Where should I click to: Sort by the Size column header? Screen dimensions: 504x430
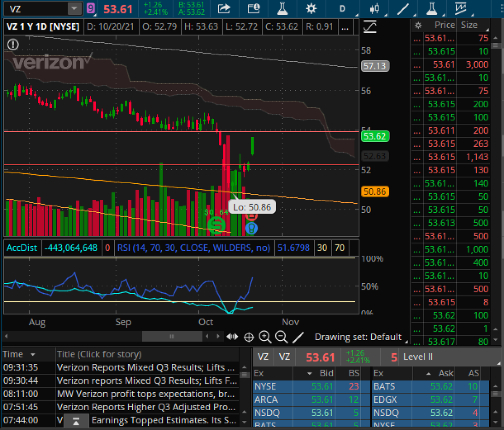(x=469, y=25)
